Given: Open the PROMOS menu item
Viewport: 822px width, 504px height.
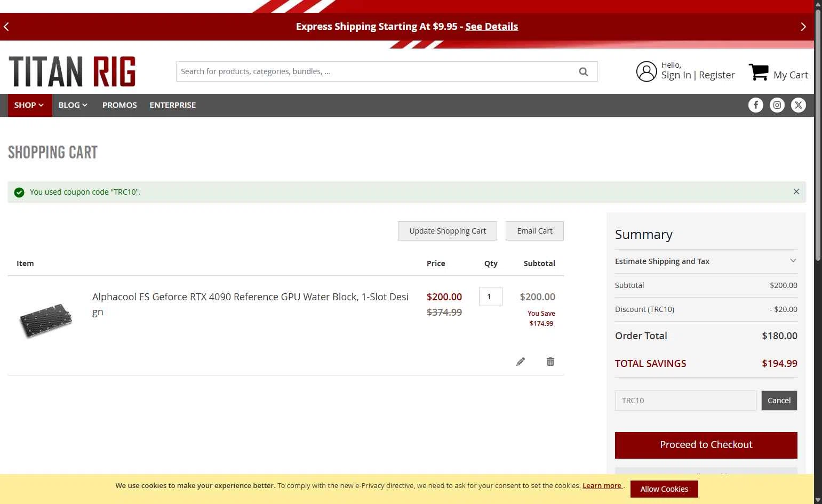Looking at the screenshot, I should coord(119,105).
